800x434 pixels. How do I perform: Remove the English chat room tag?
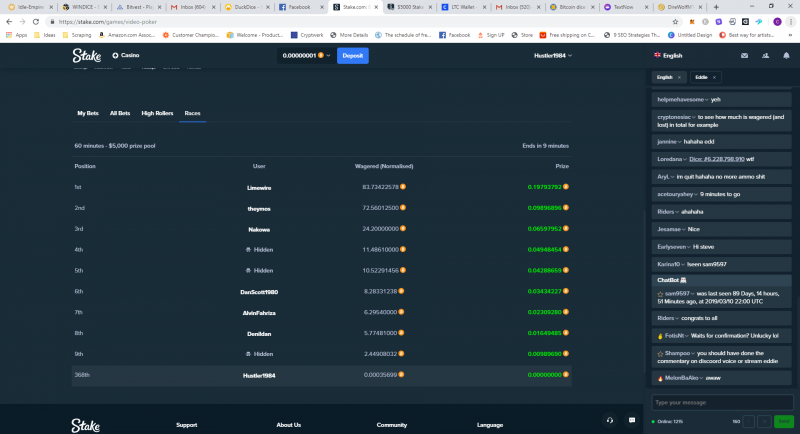(x=679, y=78)
